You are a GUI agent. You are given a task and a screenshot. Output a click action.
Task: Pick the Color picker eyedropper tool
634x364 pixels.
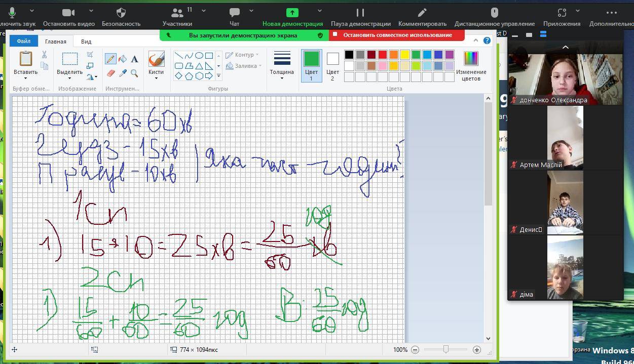click(x=123, y=73)
